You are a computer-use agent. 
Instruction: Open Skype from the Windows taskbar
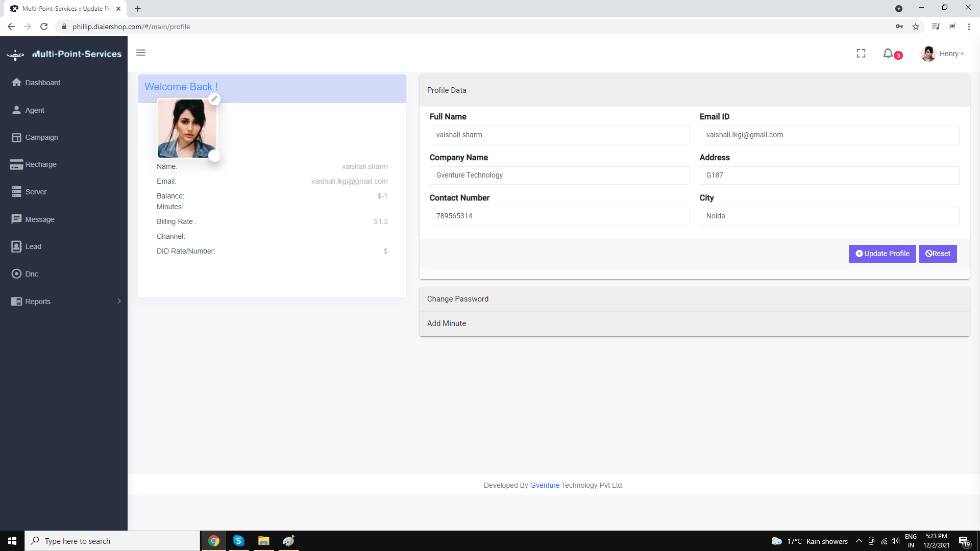coord(238,541)
